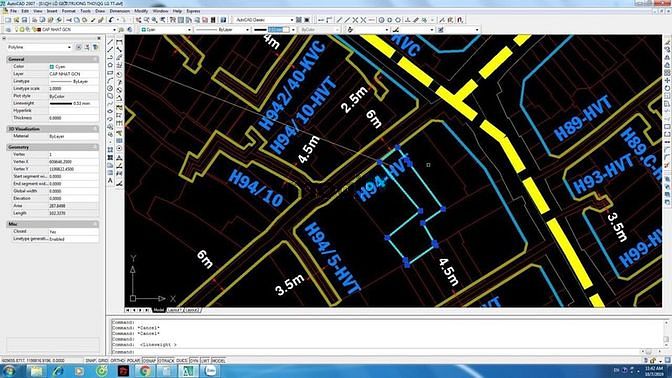Screen dimensions: 672x378
Task: Open the Format menu
Action: [x=69, y=11]
